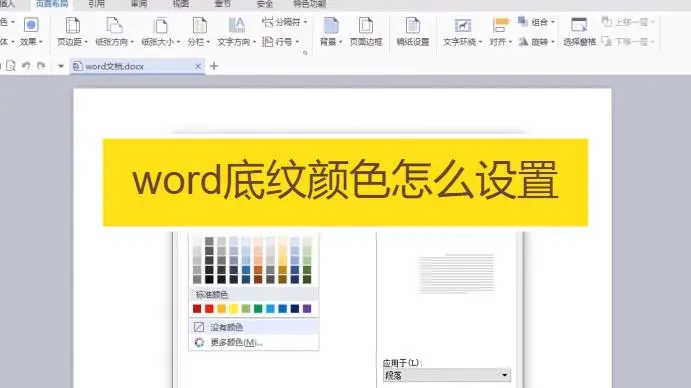Open the 页边距 (margins) icon
This screenshot has width=691, height=388.
(x=73, y=25)
